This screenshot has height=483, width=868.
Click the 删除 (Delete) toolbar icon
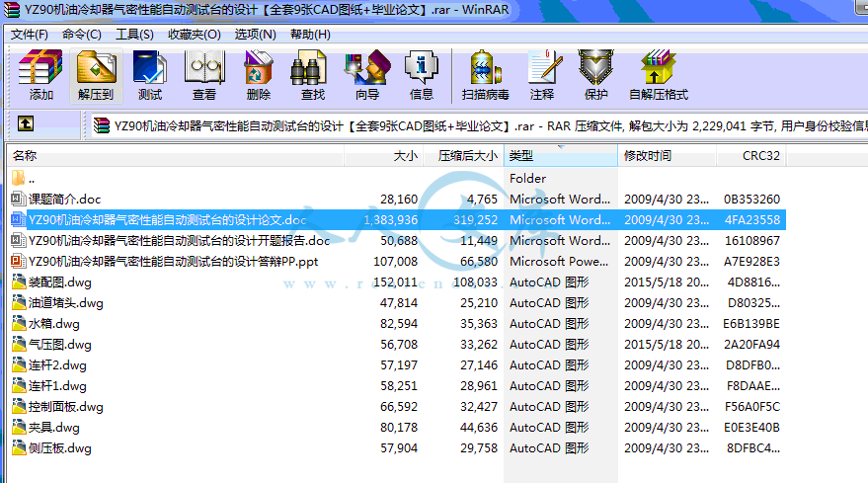(258, 68)
